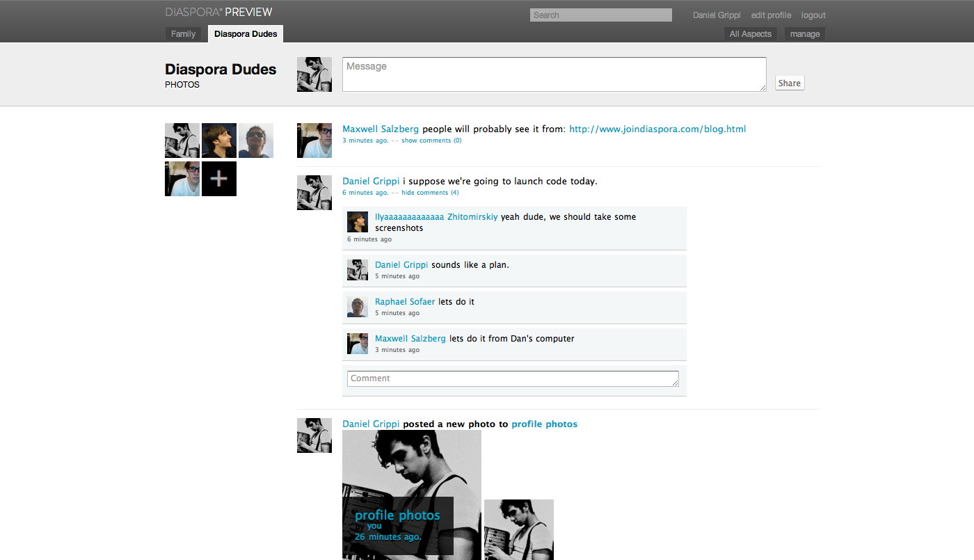Select the Diaspora Dudes tab
Viewport: 974px width, 560px height.
pyautogui.click(x=246, y=34)
